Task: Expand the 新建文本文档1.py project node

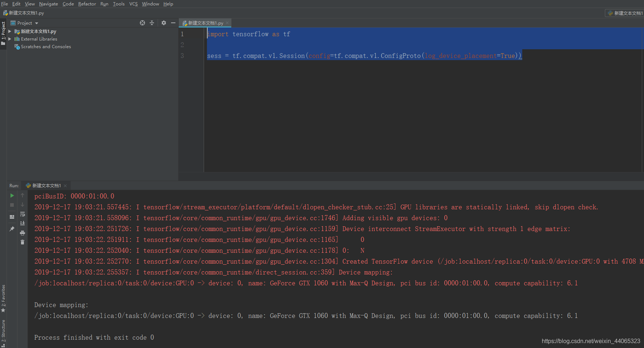Action: coord(10,32)
